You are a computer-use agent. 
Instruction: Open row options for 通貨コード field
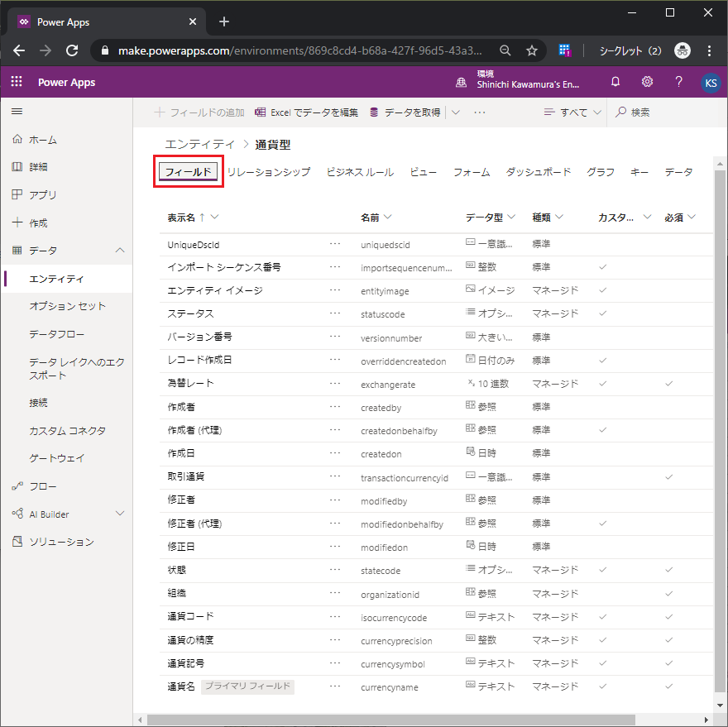point(335,616)
